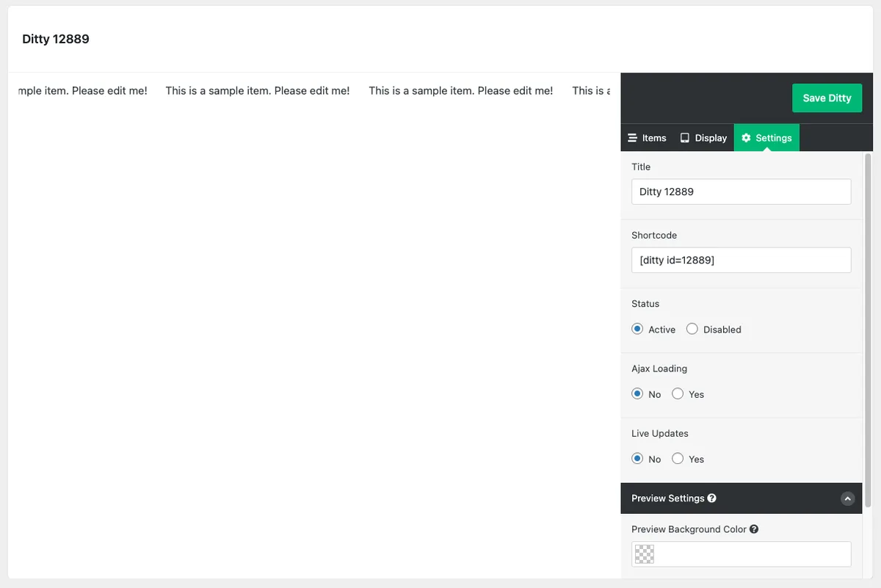This screenshot has width=881, height=588.
Task: Open the preview background color swatch
Action: point(645,554)
